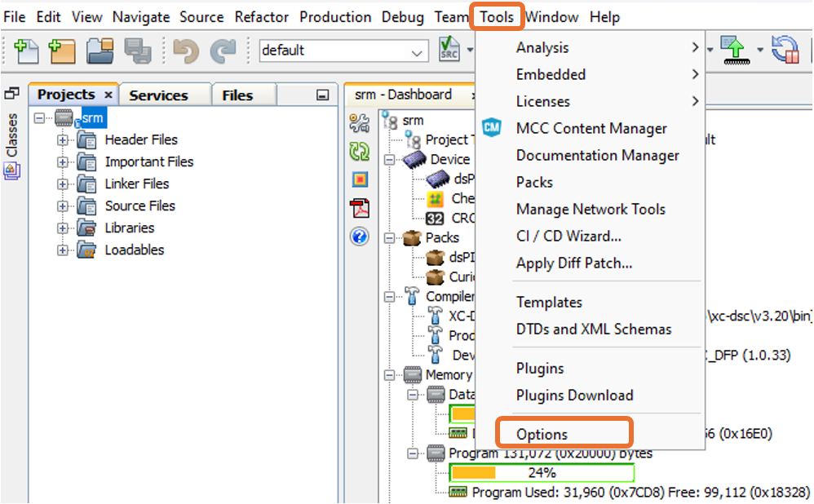
Task: Click the green upload arrow programmer icon
Action: pyautogui.click(x=736, y=51)
